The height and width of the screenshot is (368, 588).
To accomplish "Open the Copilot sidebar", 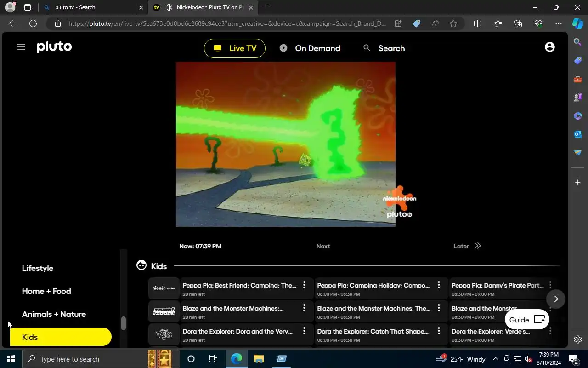I will pos(578,23).
